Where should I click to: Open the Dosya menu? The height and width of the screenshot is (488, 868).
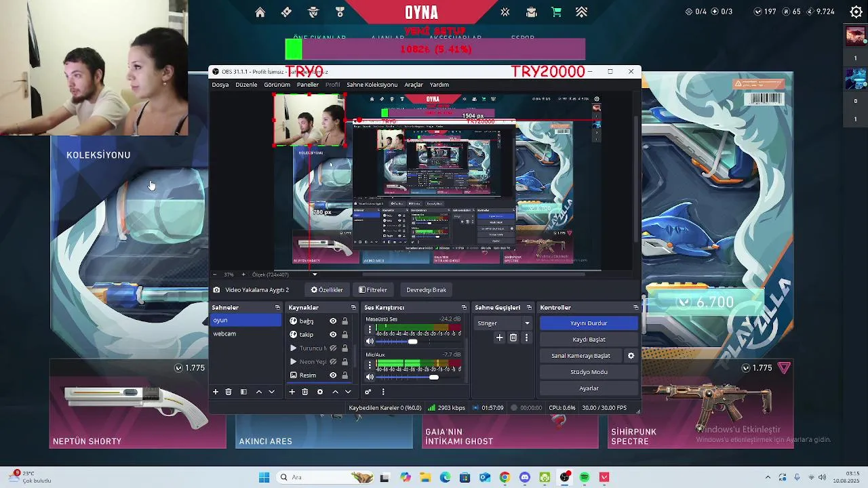[220, 85]
